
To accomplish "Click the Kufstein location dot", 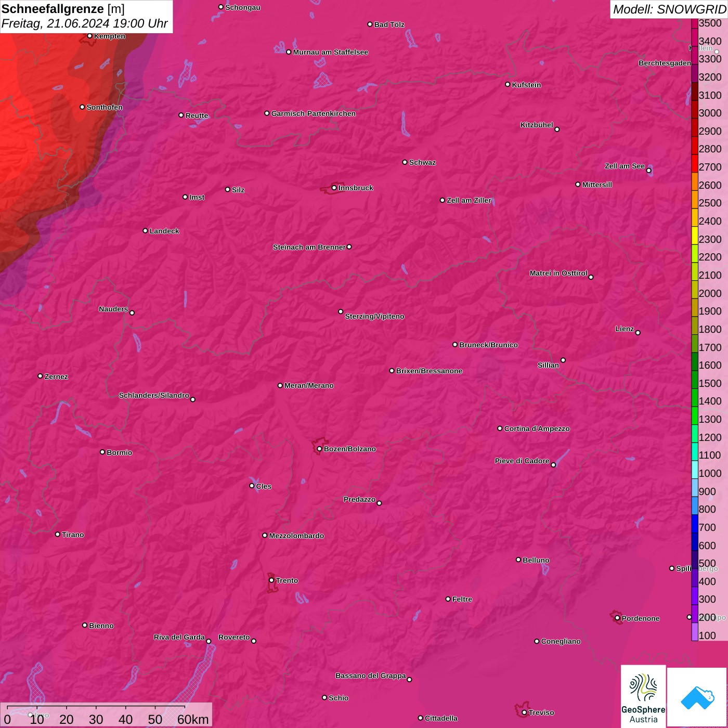I will [x=508, y=84].
